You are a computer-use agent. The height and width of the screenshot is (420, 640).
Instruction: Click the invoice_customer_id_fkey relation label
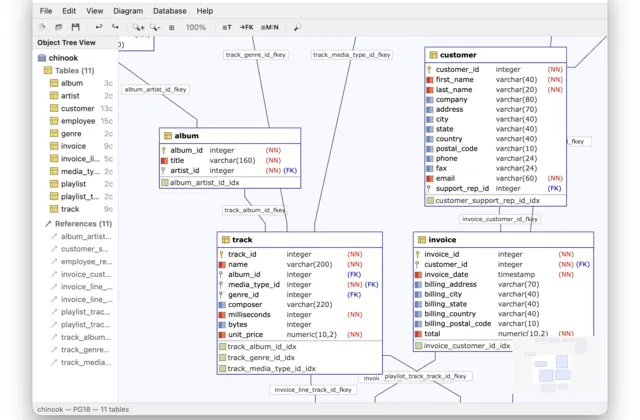click(x=500, y=219)
